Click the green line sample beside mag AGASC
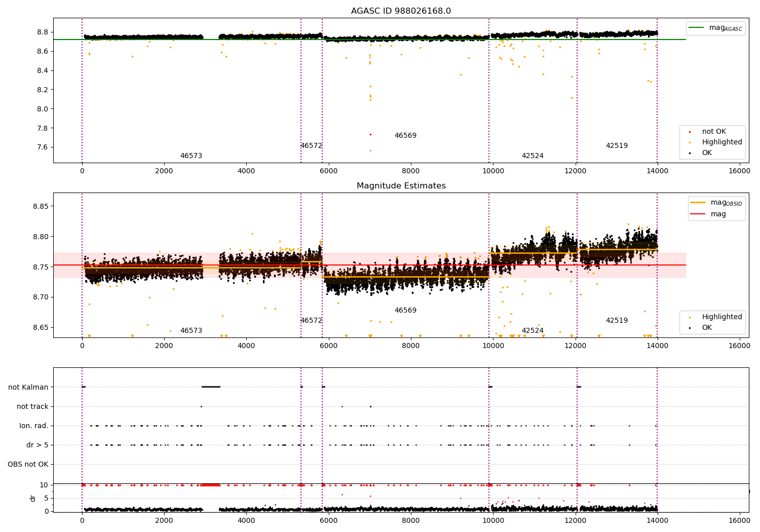The width and height of the screenshot is (760, 532). 696,28
